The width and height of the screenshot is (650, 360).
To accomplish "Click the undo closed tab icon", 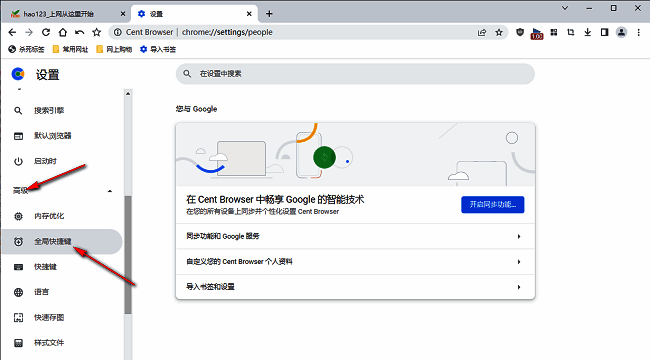I will coord(80,32).
